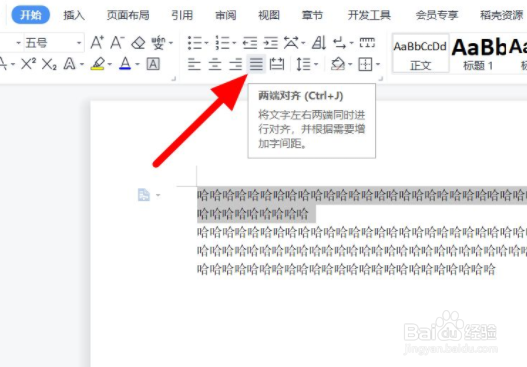Click the Chinese layout icon
Image resolution: width=527 pixels, height=367 pixels.
click(291, 43)
